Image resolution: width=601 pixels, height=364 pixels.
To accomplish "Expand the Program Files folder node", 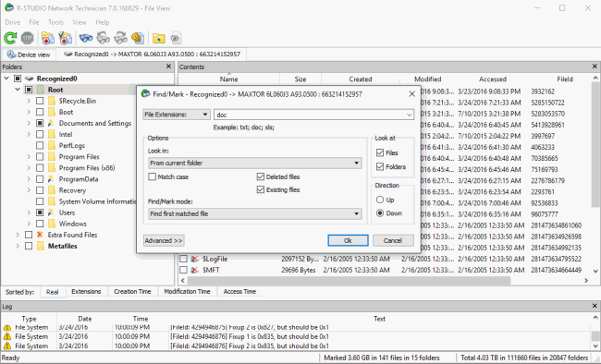I will pyautogui.click(x=29, y=157).
